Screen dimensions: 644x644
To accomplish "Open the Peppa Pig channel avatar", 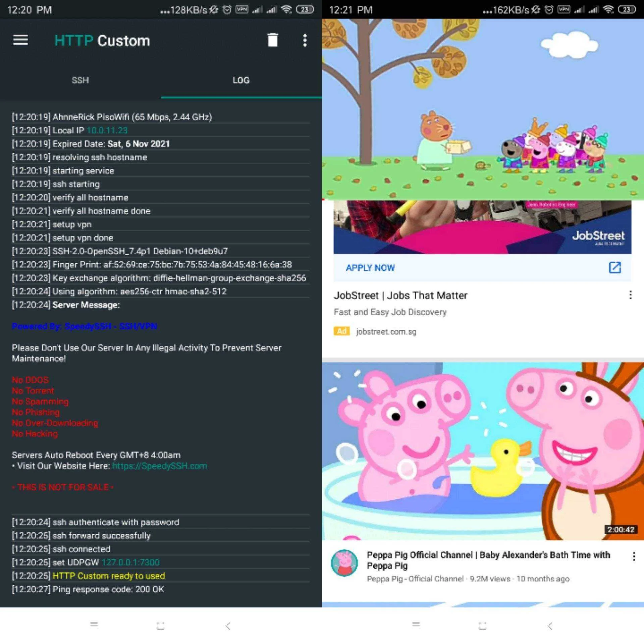I will (344, 563).
